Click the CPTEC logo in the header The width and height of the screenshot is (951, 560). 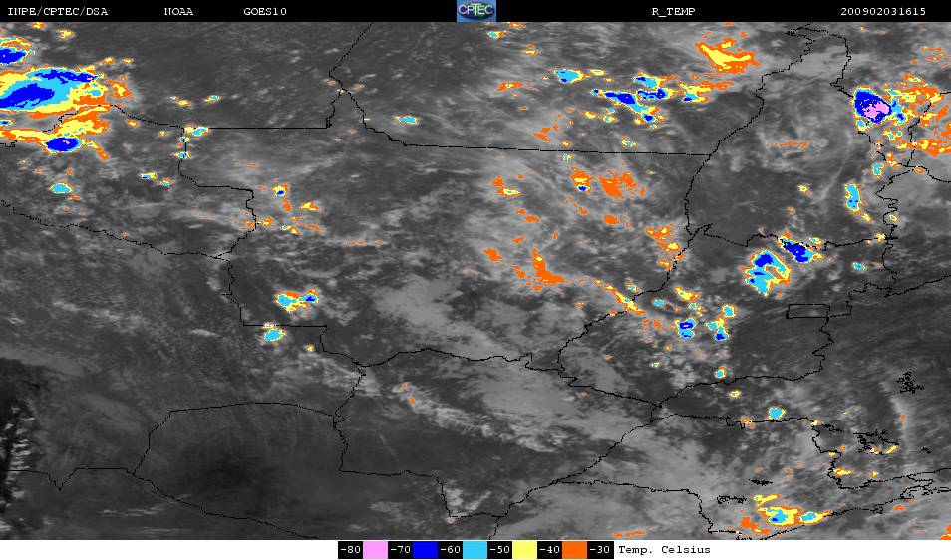point(476,11)
